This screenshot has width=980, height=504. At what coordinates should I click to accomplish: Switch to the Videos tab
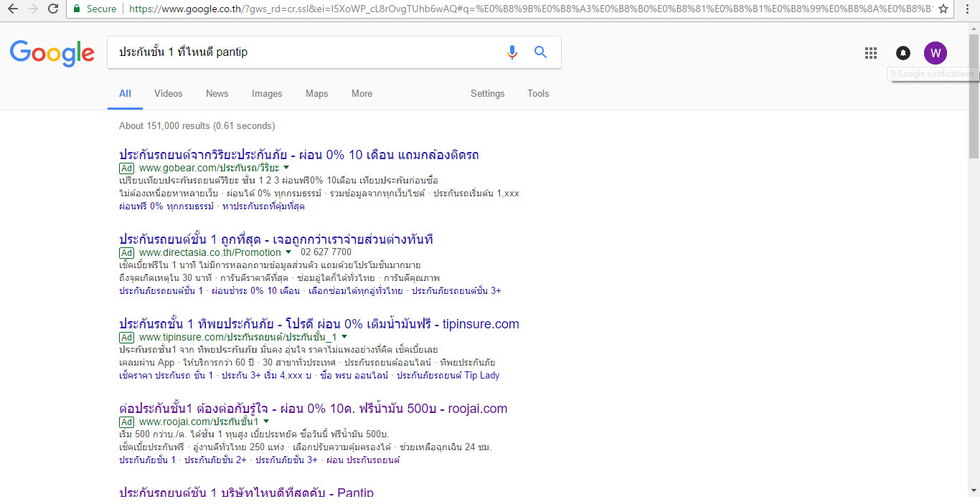pos(169,93)
